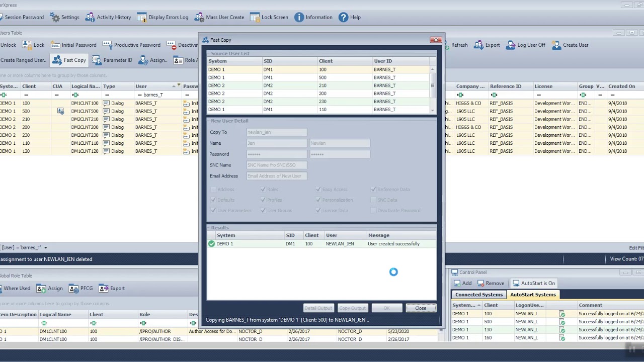Open the Parameter ID tool

tap(112, 60)
